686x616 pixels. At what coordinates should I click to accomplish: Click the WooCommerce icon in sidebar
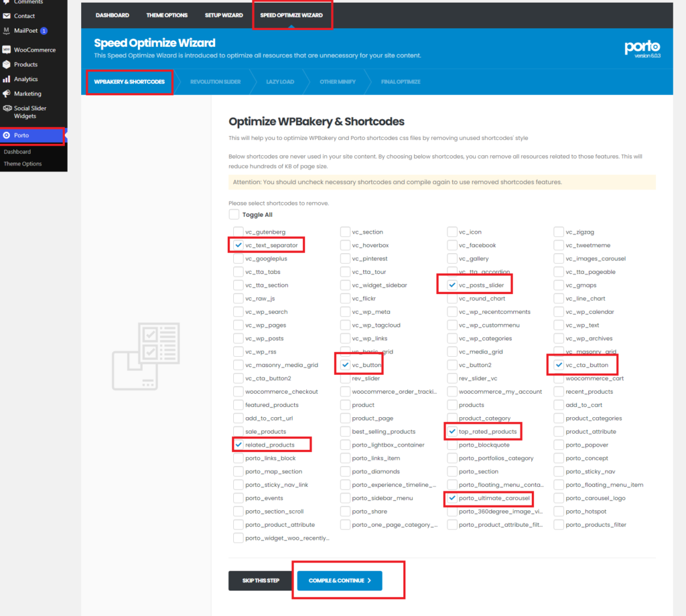7,50
